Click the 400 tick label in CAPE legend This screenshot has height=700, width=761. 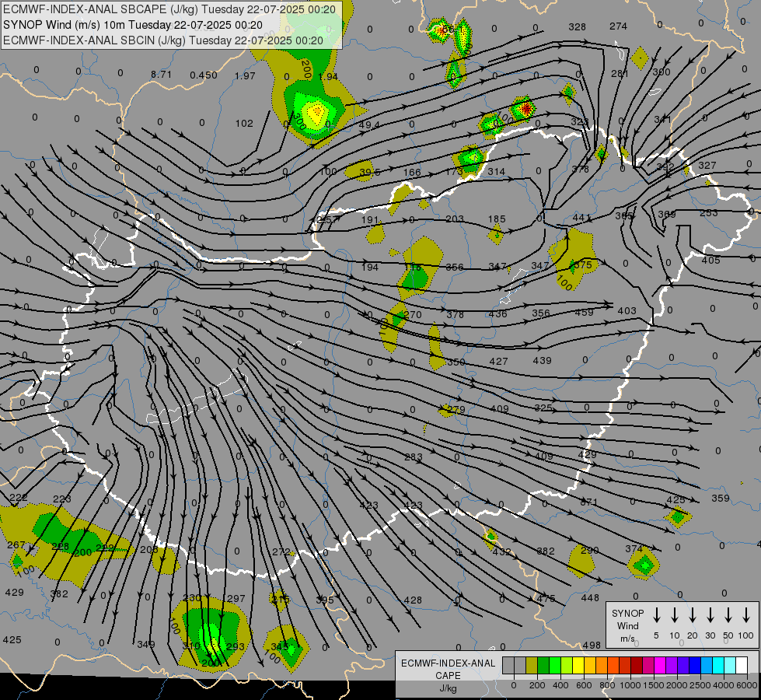(560, 685)
